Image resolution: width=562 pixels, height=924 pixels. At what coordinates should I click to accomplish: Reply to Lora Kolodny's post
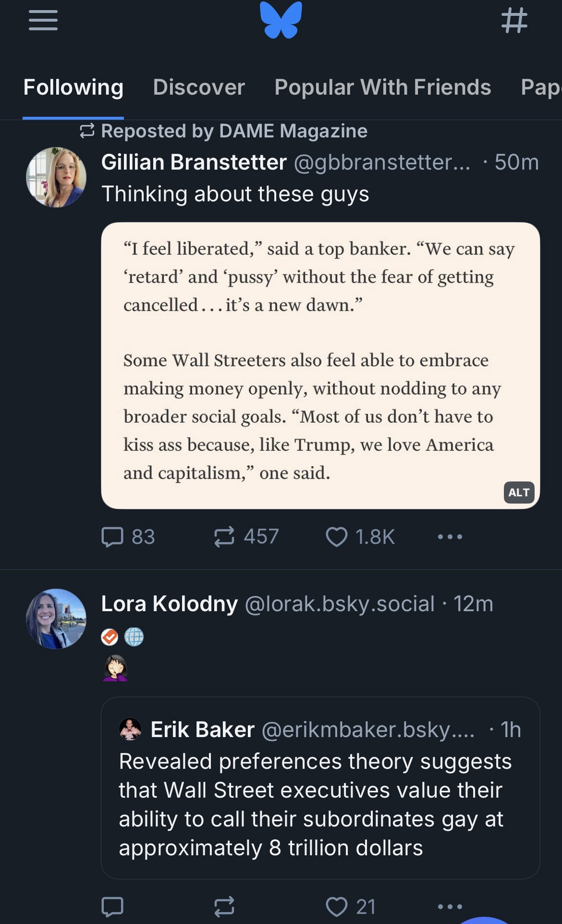113,906
